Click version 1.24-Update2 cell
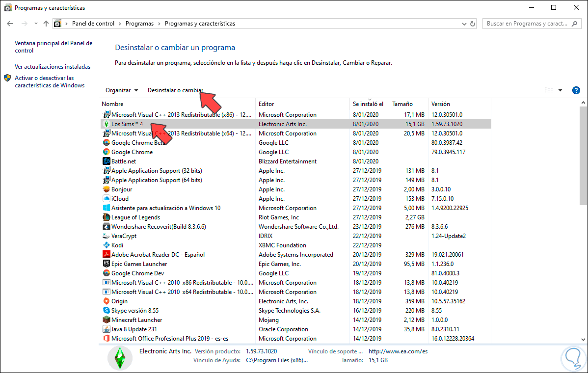Image resolution: width=588 pixels, height=373 pixels. tap(449, 236)
